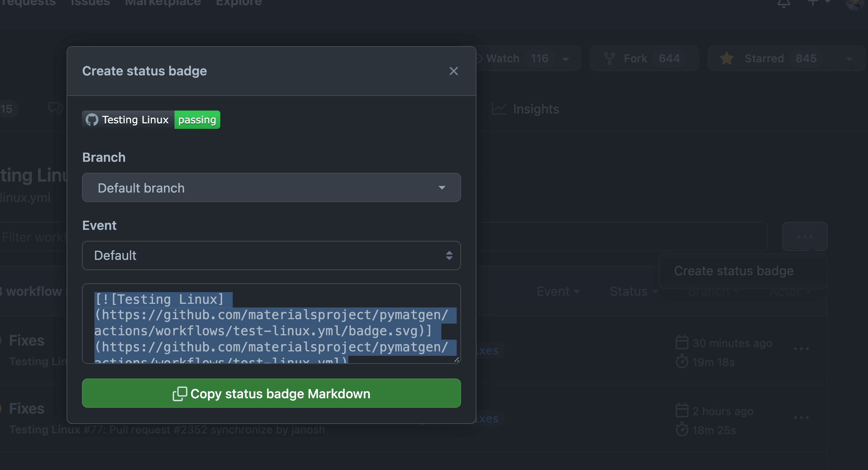The width and height of the screenshot is (868, 470).
Task: Expand the Starred lists dropdown arrow
Action: pos(850,59)
